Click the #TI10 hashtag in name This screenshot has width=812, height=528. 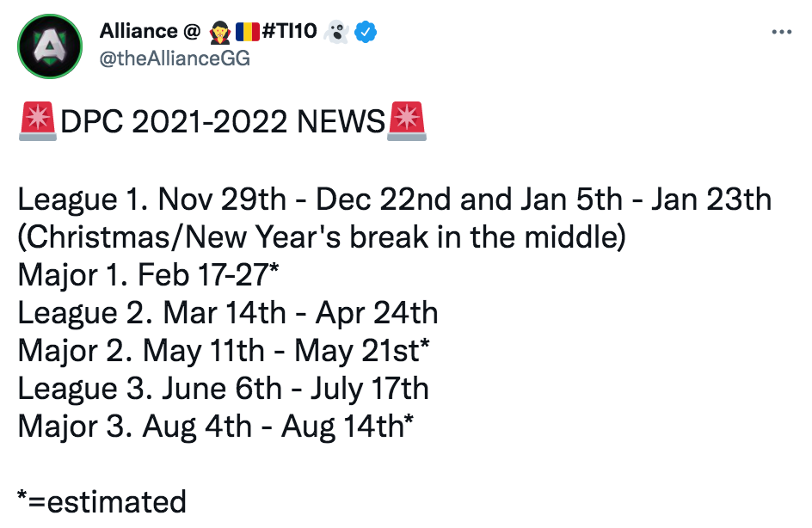click(289, 31)
